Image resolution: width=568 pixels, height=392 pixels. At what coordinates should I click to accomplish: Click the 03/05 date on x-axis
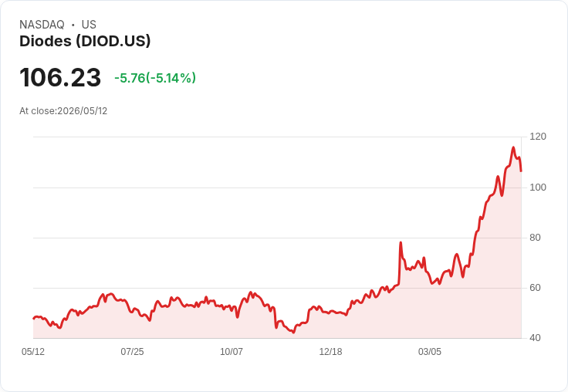point(430,351)
